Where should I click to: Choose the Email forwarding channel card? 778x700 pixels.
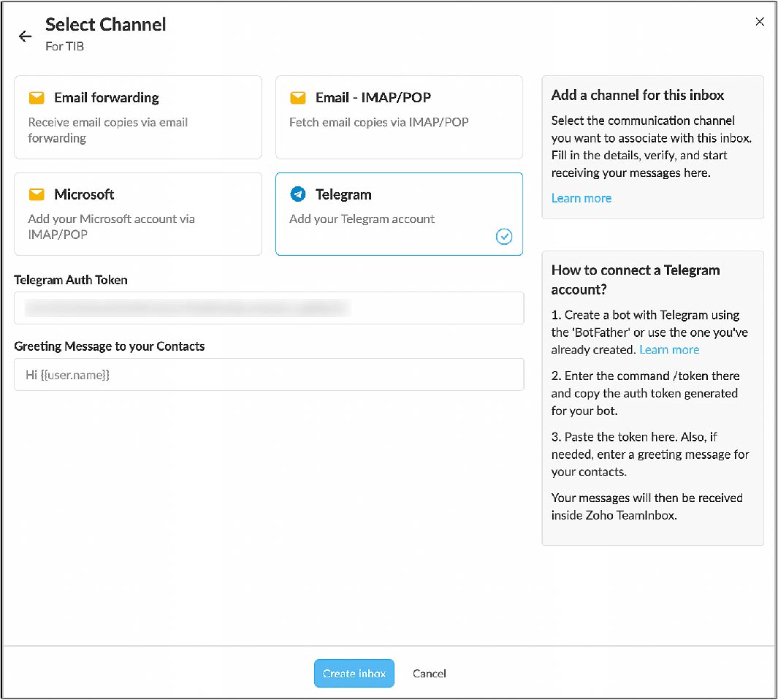(138, 117)
